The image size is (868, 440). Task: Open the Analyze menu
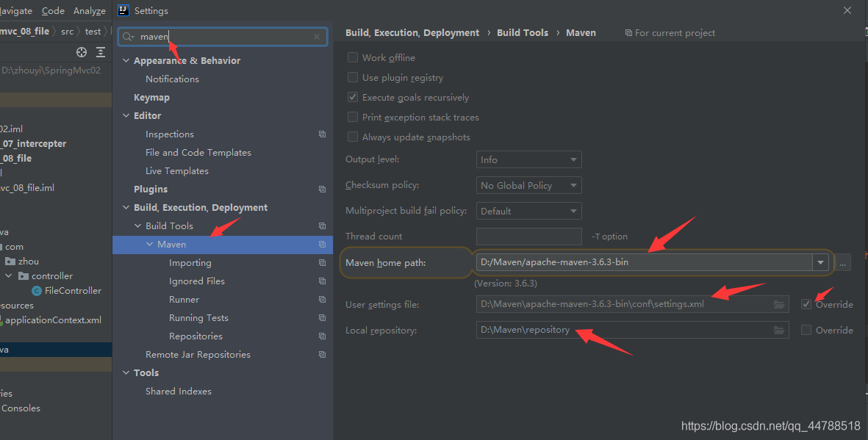click(90, 11)
